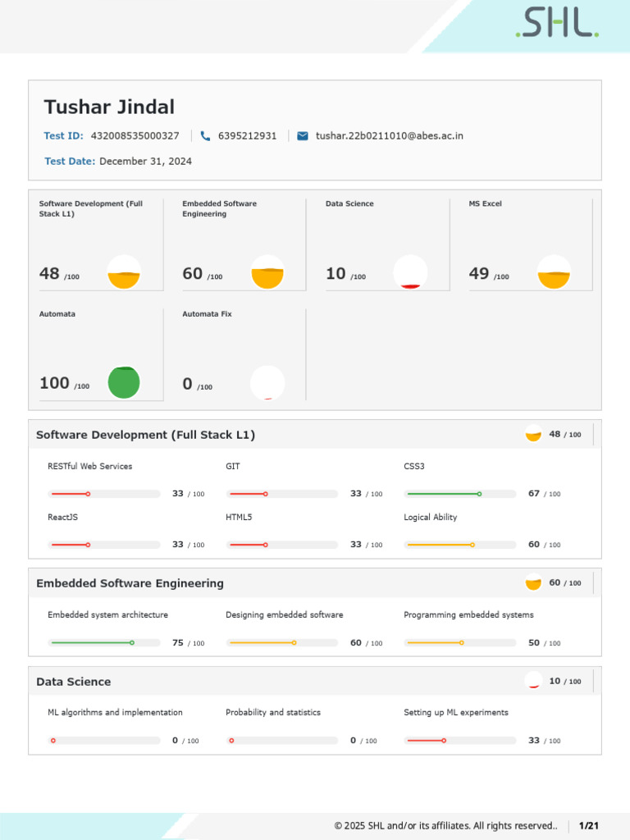The image size is (630, 840).
Task: Click the Embedded Software Engineering gauge icon
Action: click(x=267, y=272)
